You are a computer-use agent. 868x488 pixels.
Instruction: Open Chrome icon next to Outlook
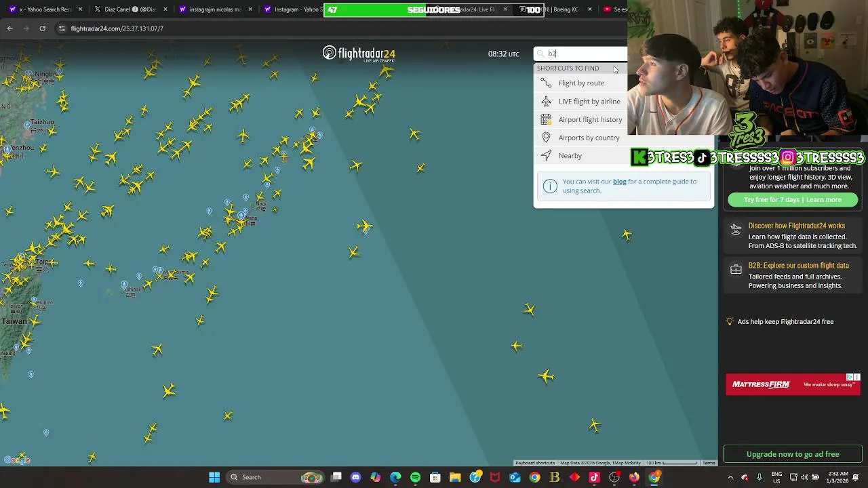pos(535,477)
